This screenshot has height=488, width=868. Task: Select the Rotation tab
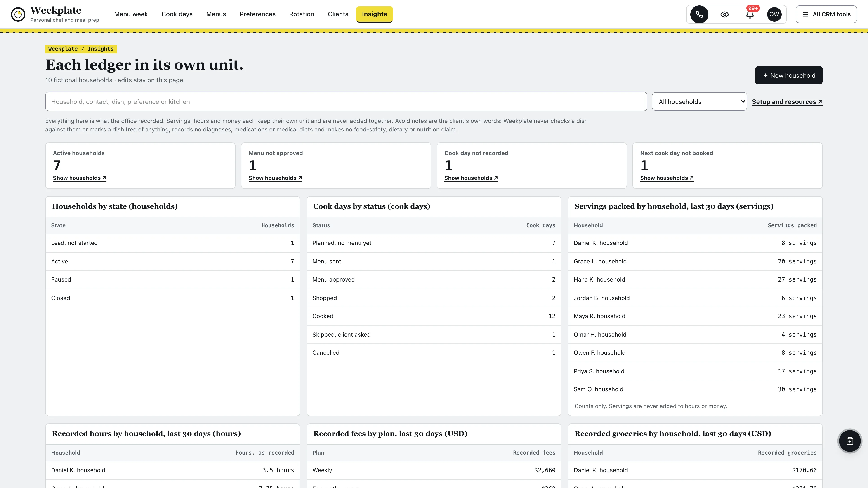302,14
